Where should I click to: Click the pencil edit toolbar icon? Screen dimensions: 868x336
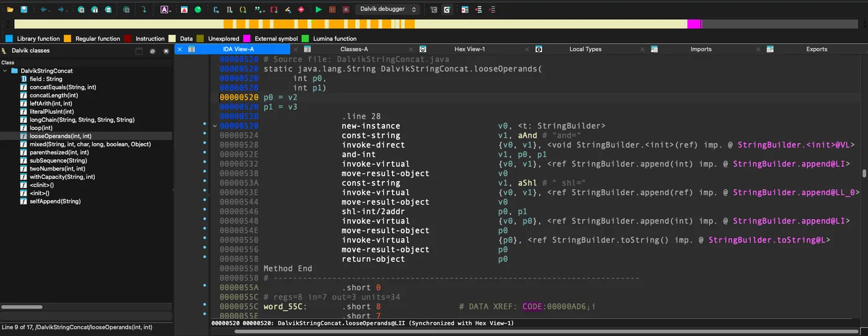(x=288, y=9)
